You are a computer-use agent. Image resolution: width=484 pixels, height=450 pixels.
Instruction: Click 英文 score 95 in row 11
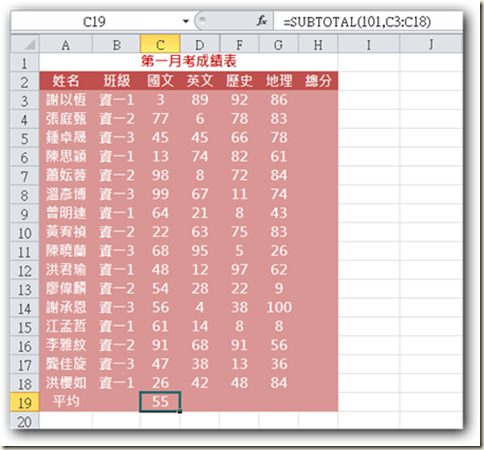click(x=200, y=251)
